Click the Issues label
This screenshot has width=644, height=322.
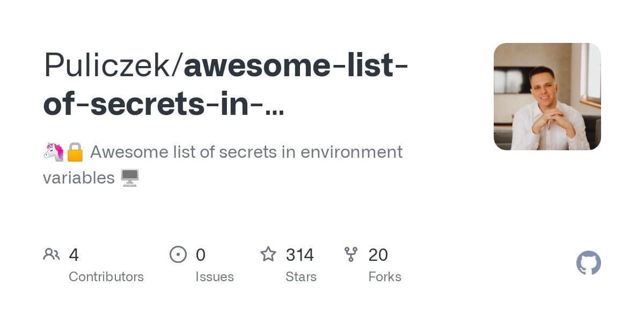point(215,277)
